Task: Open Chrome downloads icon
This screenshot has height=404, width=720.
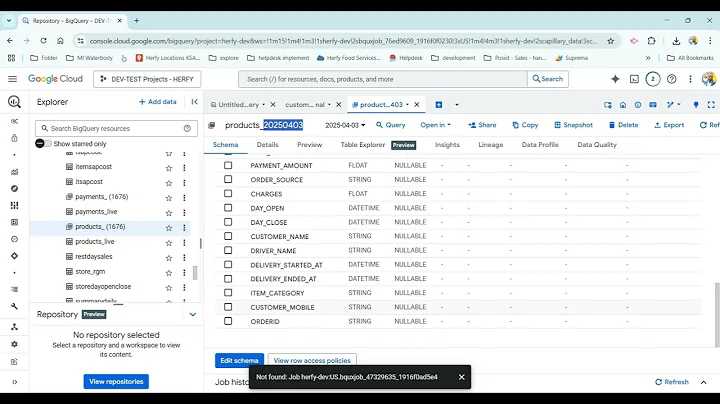Action: pyautogui.click(x=676, y=41)
